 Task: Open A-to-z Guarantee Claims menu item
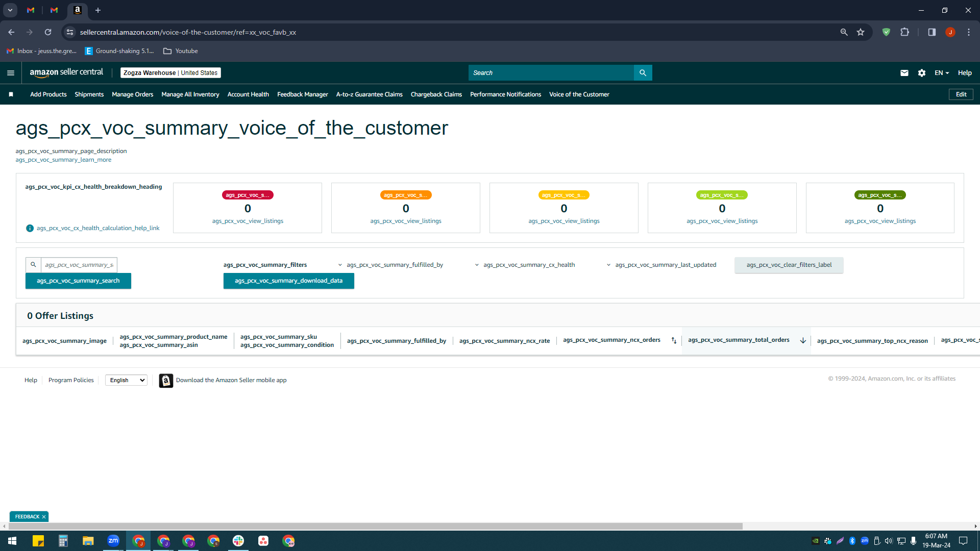click(x=370, y=94)
